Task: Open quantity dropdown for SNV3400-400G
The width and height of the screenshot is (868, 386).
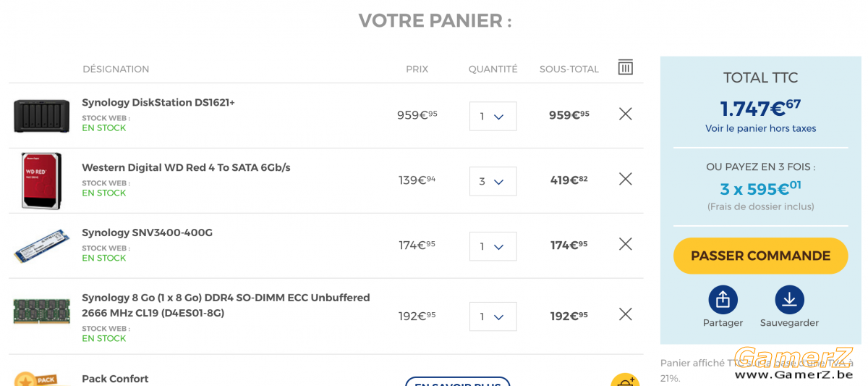Action: (x=493, y=246)
